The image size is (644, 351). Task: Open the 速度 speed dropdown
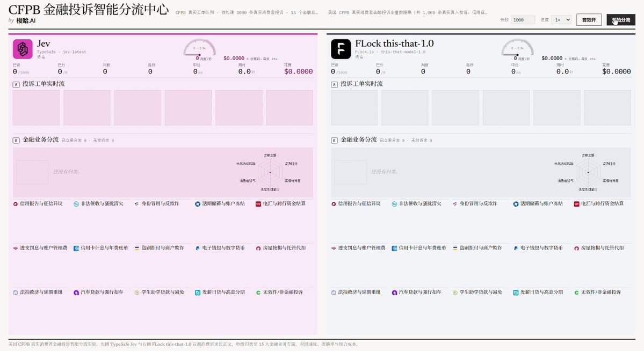tap(561, 20)
